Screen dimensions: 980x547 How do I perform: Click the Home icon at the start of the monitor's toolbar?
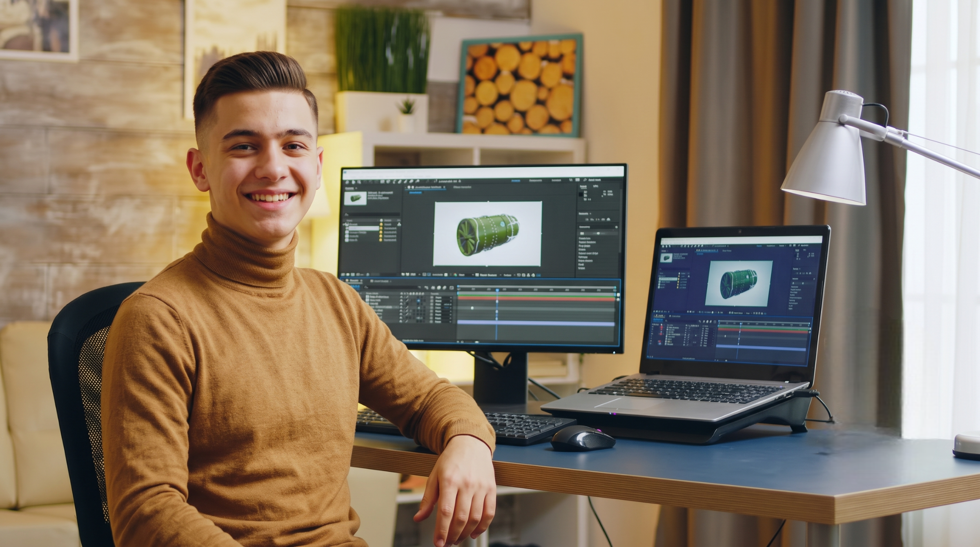click(x=347, y=182)
